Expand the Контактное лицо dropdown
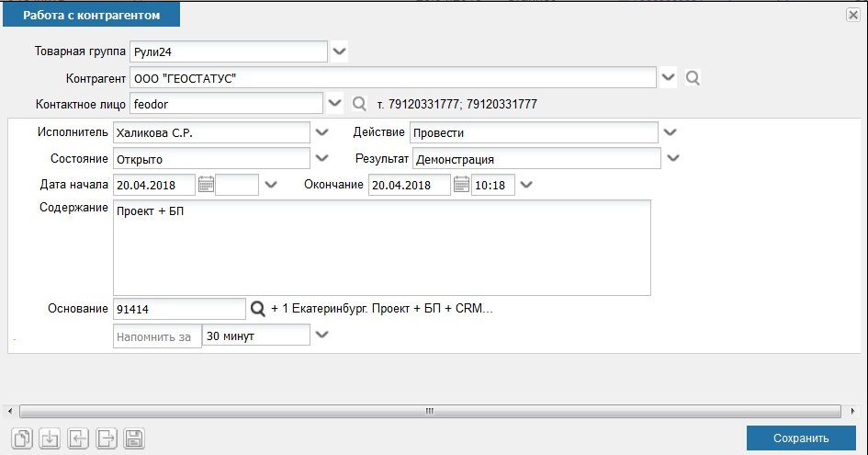Viewport: 868px width, 455px height. click(x=335, y=104)
